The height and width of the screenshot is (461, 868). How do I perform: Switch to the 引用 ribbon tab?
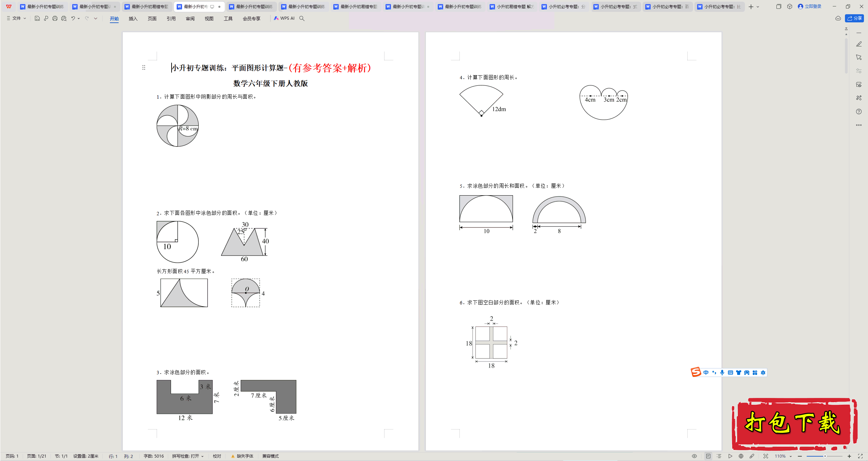[171, 19]
